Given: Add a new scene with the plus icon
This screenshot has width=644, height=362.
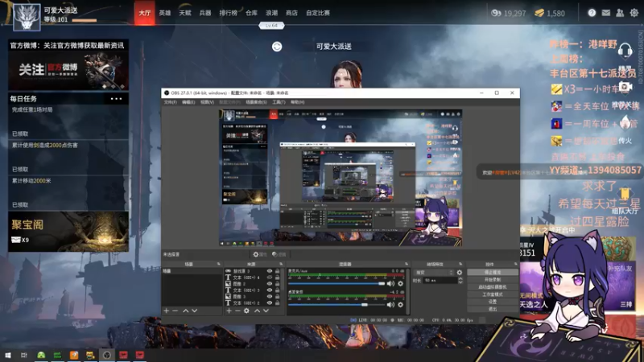Looking at the screenshot, I should (x=167, y=311).
